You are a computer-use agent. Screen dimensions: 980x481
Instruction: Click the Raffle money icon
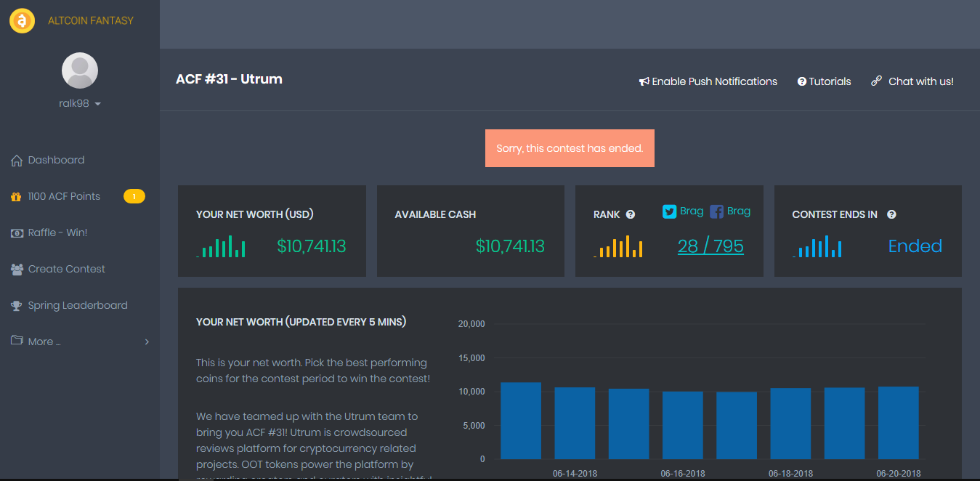point(17,233)
